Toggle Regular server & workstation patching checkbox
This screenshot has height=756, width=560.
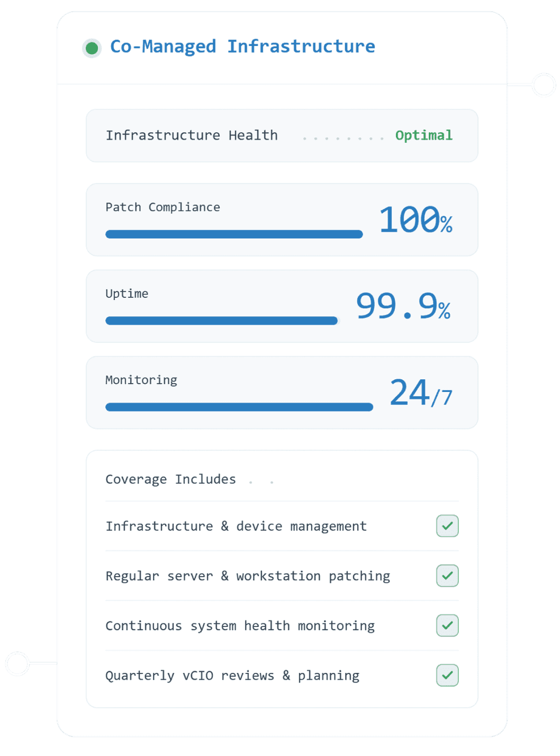pos(447,576)
